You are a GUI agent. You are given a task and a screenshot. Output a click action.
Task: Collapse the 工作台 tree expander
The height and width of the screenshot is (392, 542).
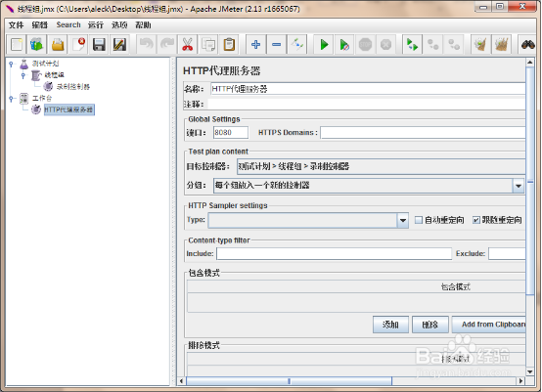click(x=11, y=99)
